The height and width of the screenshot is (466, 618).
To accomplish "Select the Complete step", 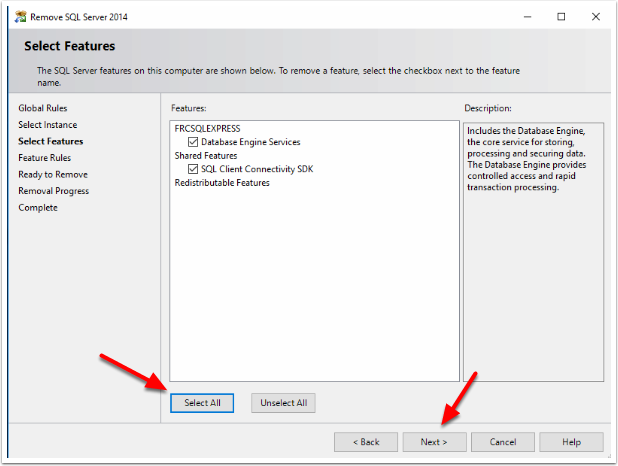I will 38,207.
